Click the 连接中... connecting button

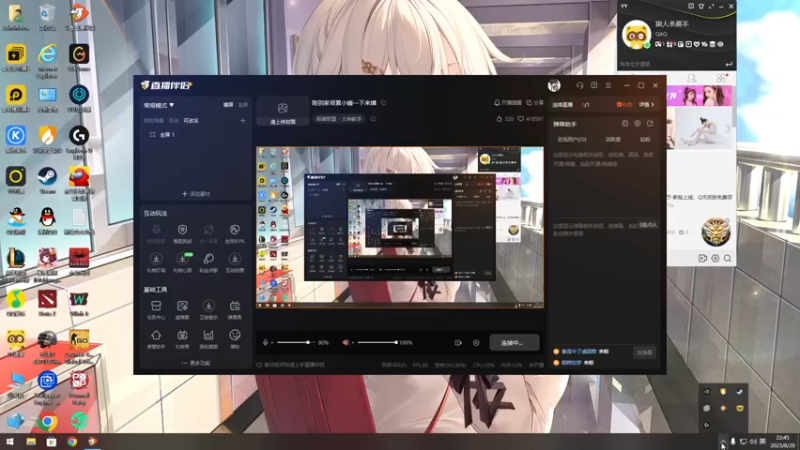pyautogui.click(x=514, y=343)
